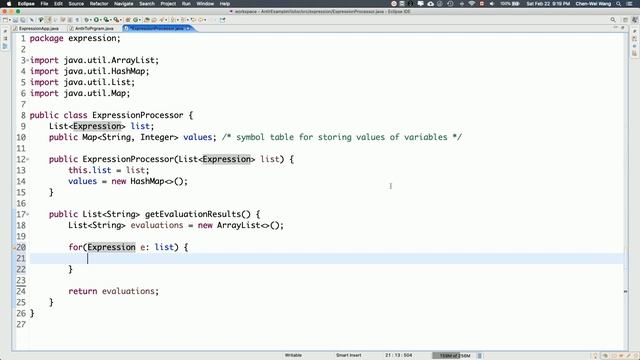Open the New wizard dropdown arrow

(10, 20)
